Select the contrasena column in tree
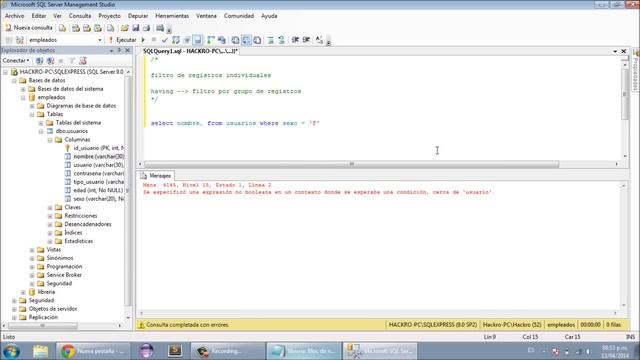The width and height of the screenshot is (640, 360). [x=99, y=173]
